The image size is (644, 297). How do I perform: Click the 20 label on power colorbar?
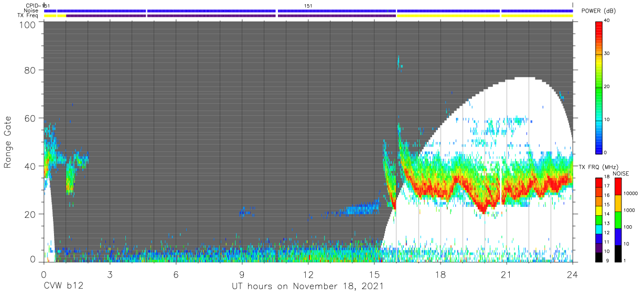tap(607, 87)
